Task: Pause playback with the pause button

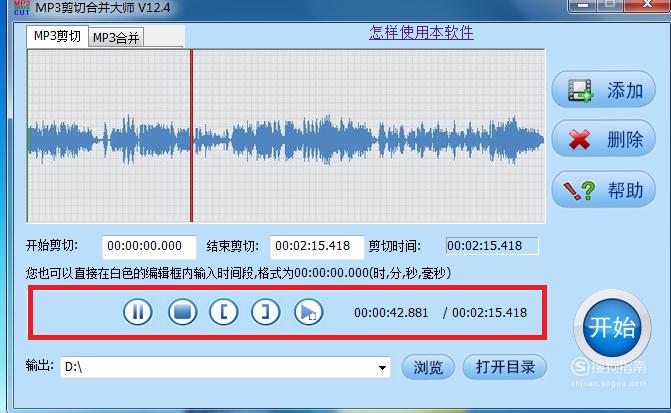Action: [x=137, y=312]
